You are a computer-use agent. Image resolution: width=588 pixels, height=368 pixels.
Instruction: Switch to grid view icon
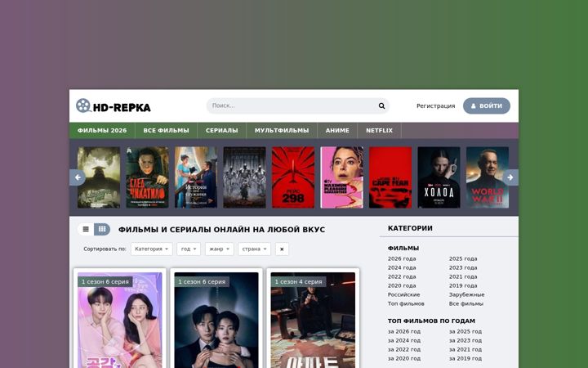102,229
